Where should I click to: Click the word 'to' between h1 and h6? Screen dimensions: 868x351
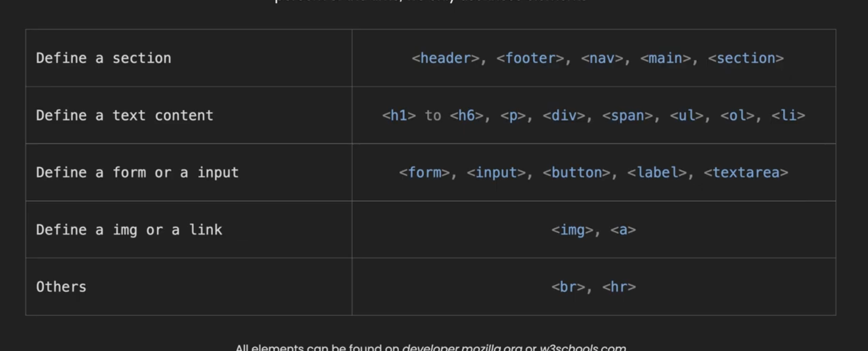pyautogui.click(x=433, y=116)
